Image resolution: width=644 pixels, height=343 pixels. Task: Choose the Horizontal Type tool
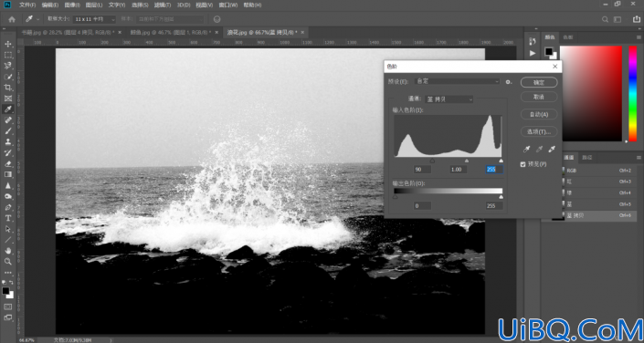pyautogui.click(x=8, y=218)
